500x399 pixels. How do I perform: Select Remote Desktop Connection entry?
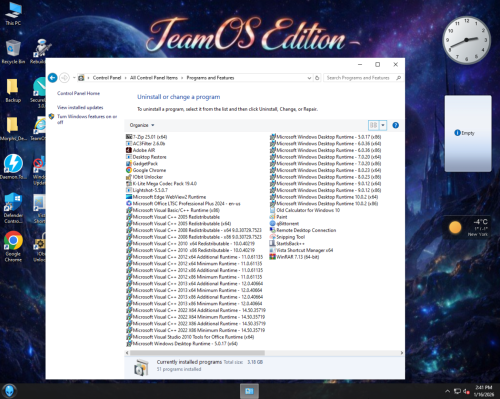coord(303,230)
